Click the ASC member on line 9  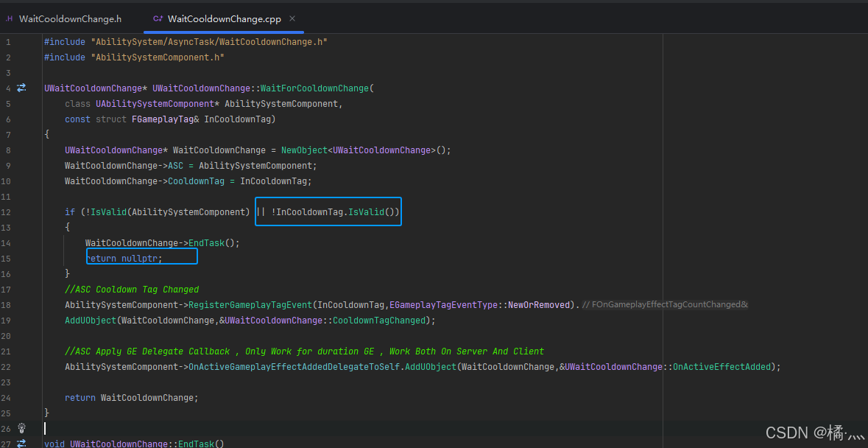point(176,166)
